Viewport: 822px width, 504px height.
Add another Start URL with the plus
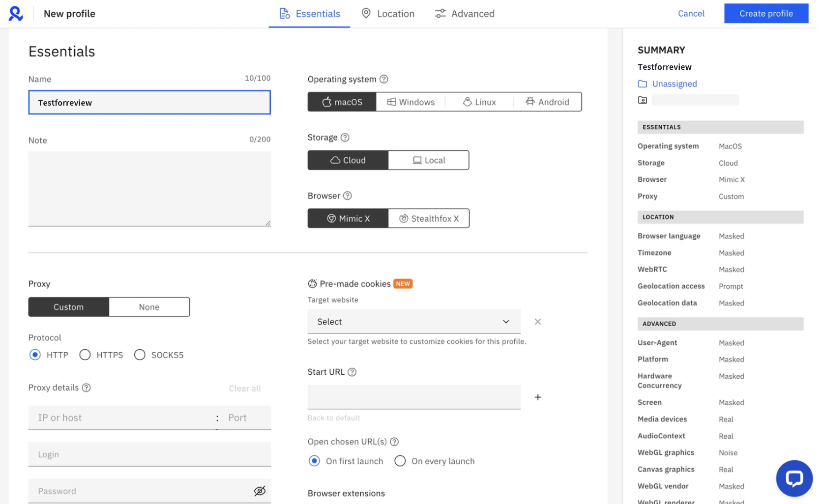coord(537,397)
